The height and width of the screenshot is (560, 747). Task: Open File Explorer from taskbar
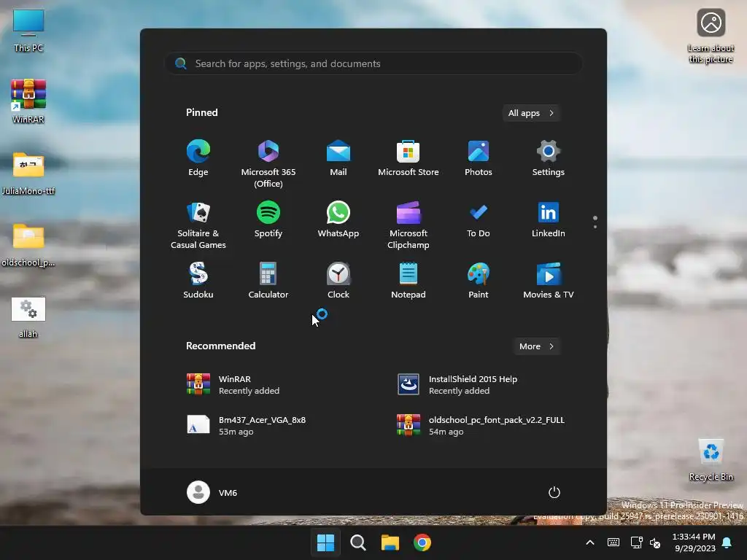coord(390,542)
